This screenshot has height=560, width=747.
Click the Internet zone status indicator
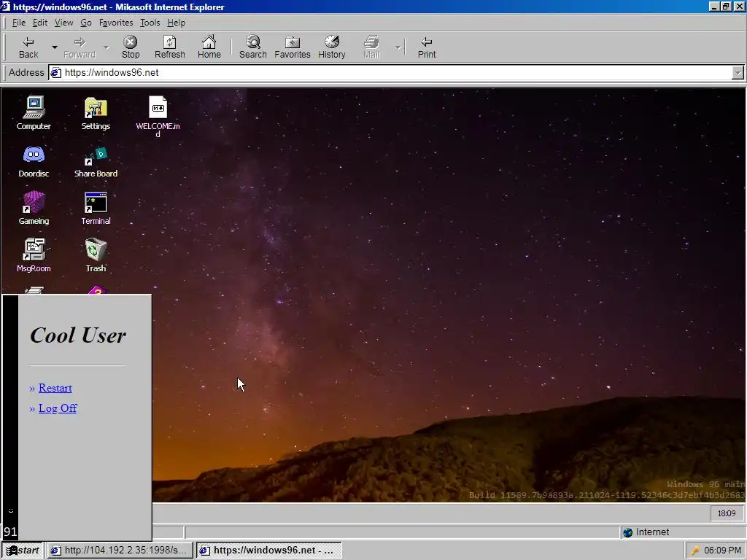[x=646, y=532]
